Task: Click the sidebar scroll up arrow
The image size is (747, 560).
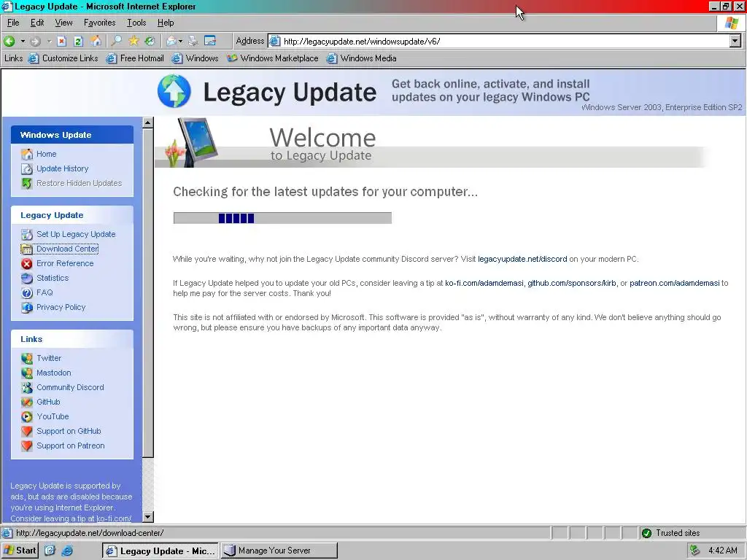Action: click(148, 122)
